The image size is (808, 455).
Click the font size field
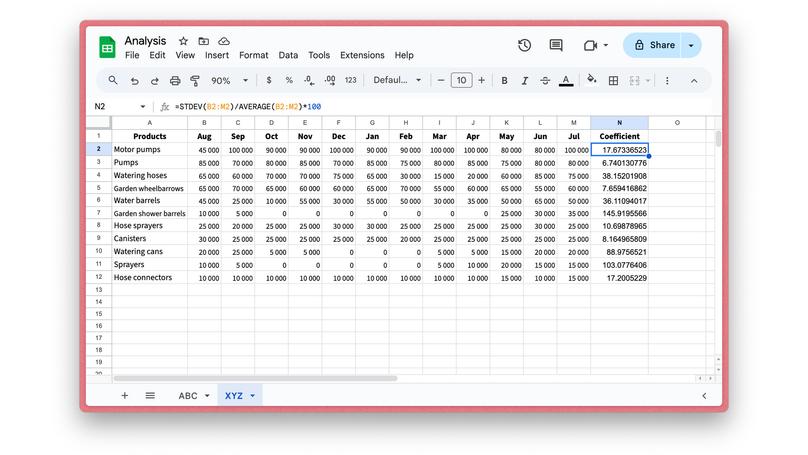tap(461, 80)
